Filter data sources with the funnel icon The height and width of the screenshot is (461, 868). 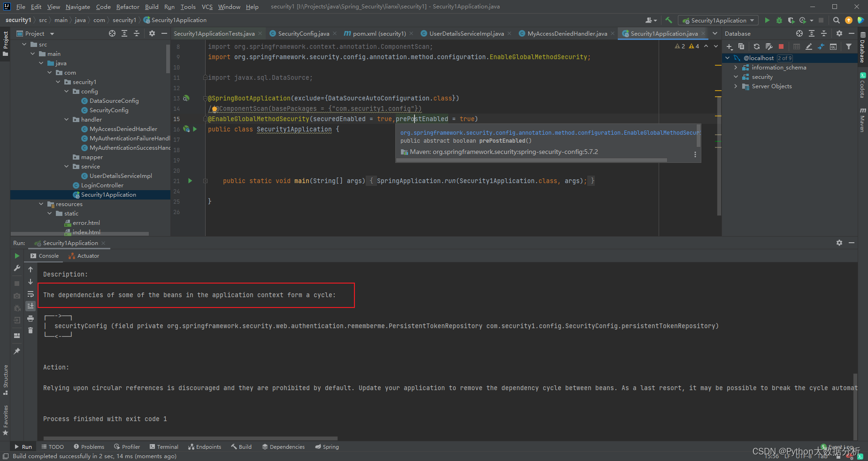[x=849, y=46]
